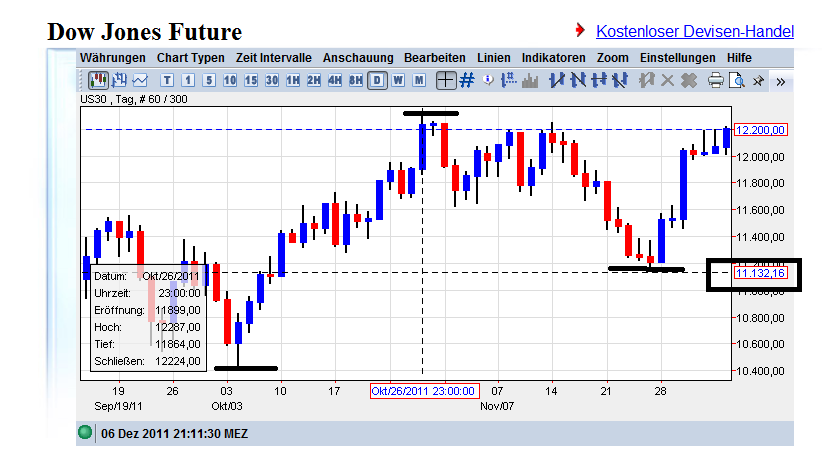Click the Hoch value 12287,00

[178, 327]
